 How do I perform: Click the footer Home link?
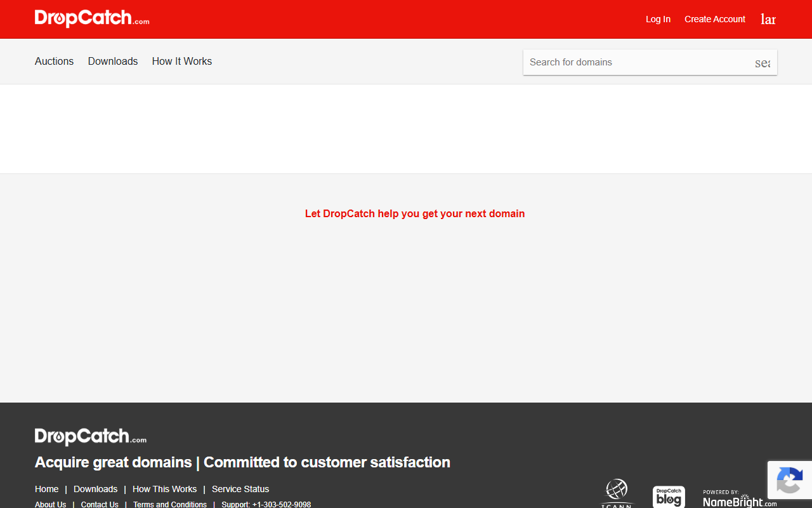pyautogui.click(x=46, y=489)
